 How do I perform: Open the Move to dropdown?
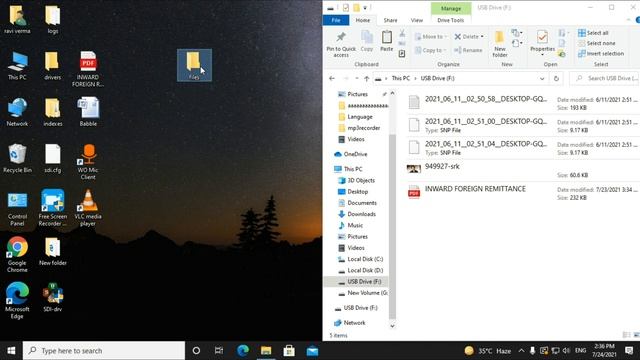430,37
